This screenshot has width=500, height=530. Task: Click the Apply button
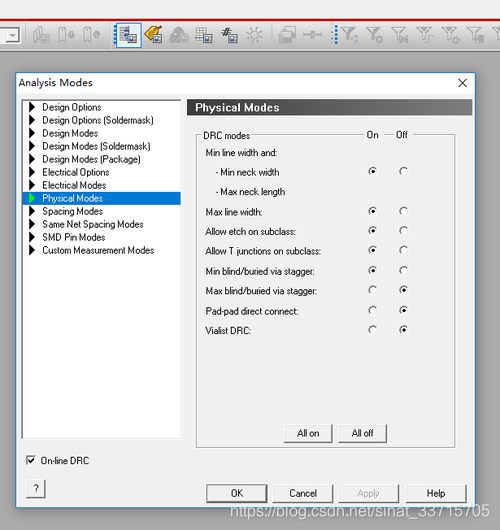click(x=368, y=493)
